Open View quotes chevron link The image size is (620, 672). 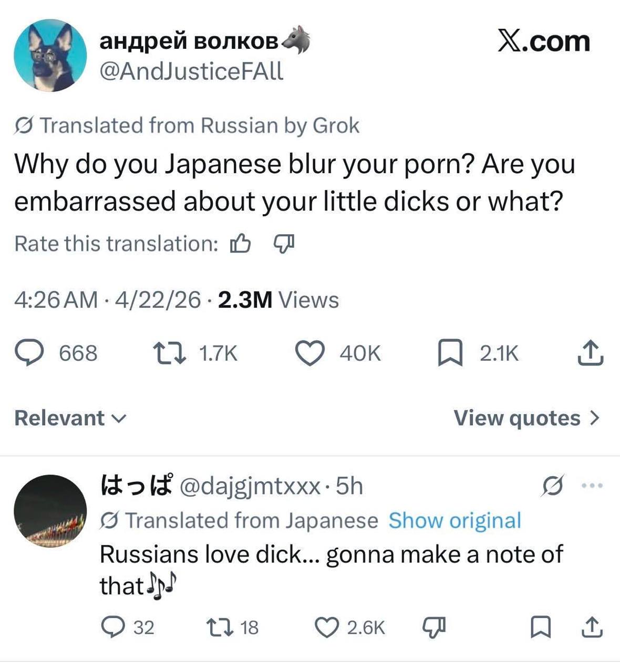coord(526,418)
